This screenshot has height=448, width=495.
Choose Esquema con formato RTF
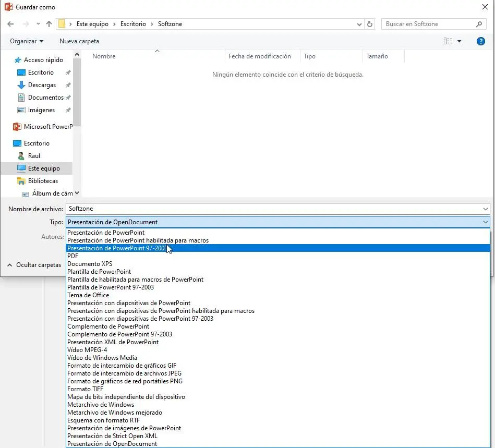click(x=278, y=420)
